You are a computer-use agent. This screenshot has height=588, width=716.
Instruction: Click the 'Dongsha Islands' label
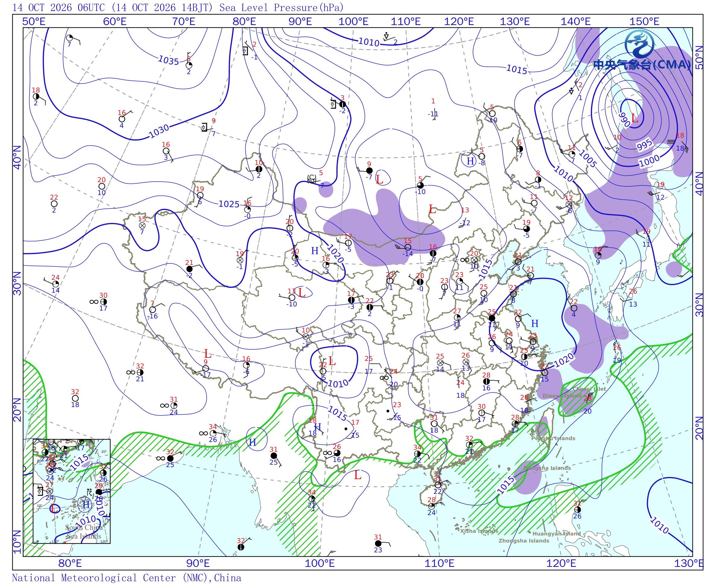pos(547,468)
